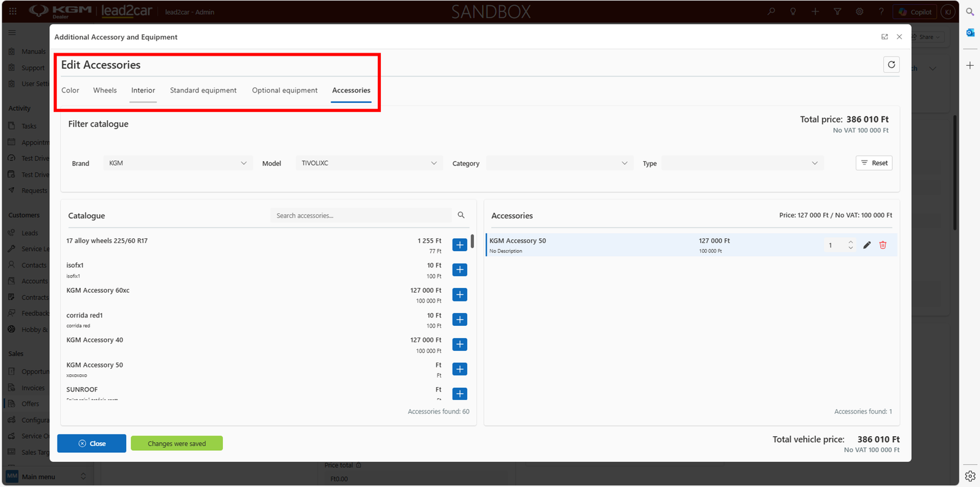Expand the Type filter dropdown
Viewport: 980px width, 487px height.
tap(742, 163)
